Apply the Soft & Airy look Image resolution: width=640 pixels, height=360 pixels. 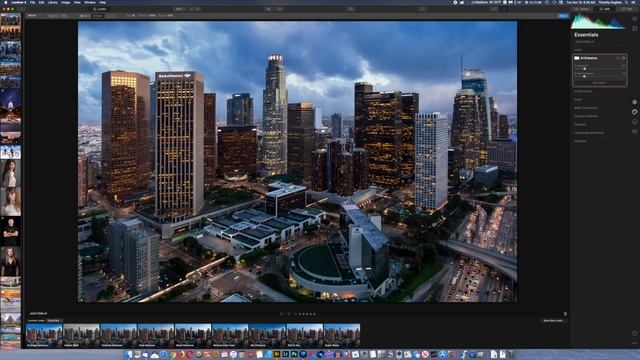[x=305, y=336]
